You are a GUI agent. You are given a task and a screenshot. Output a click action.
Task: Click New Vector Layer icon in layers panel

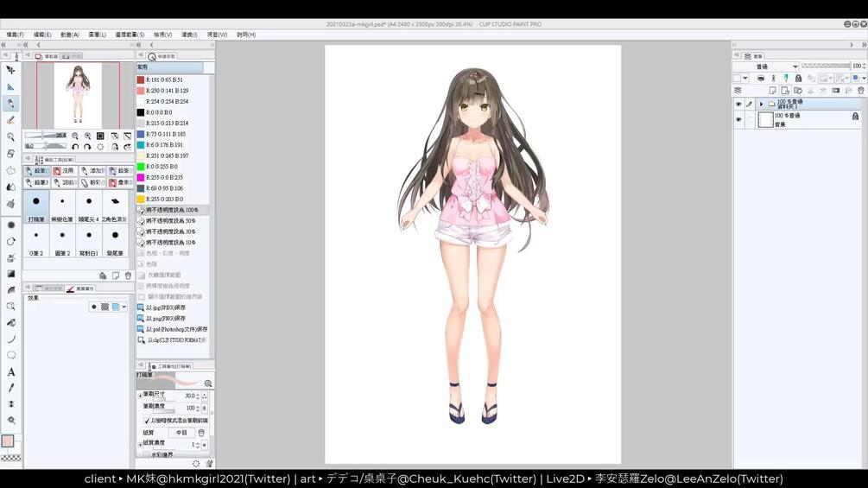785,90
